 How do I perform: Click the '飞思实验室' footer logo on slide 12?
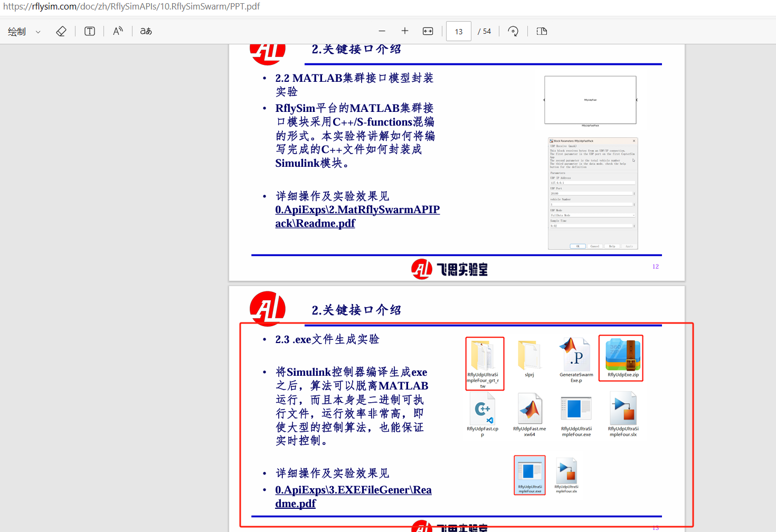[450, 269]
